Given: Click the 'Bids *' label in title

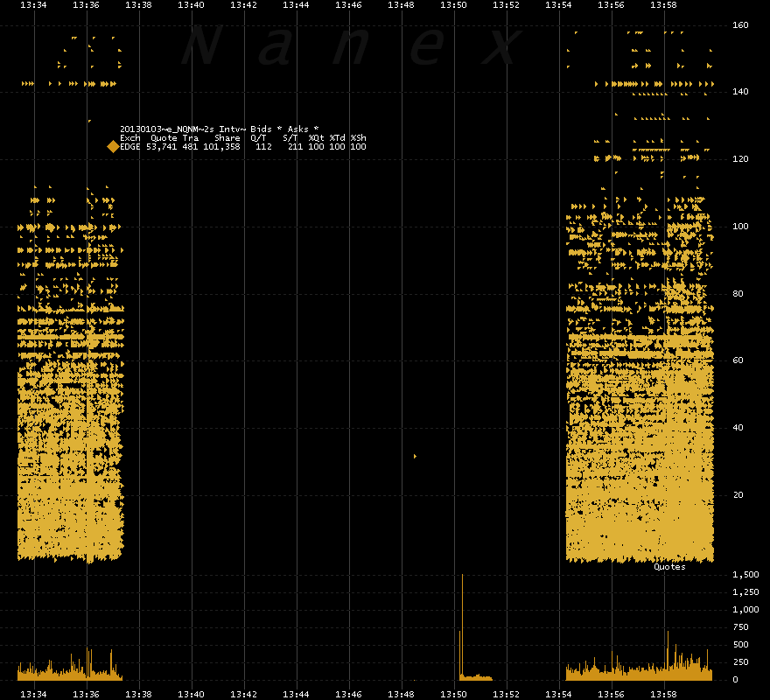Looking at the screenshot, I should pyautogui.click(x=266, y=129).
